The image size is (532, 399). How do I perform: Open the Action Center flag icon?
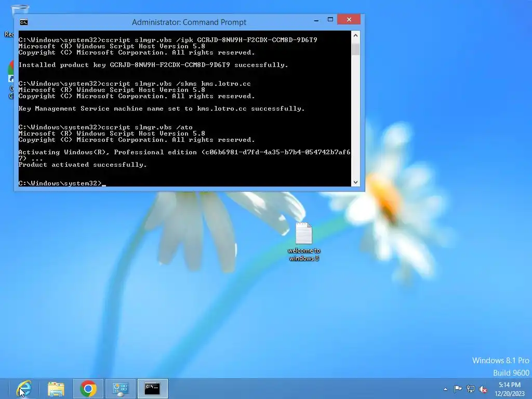(458, 389)
